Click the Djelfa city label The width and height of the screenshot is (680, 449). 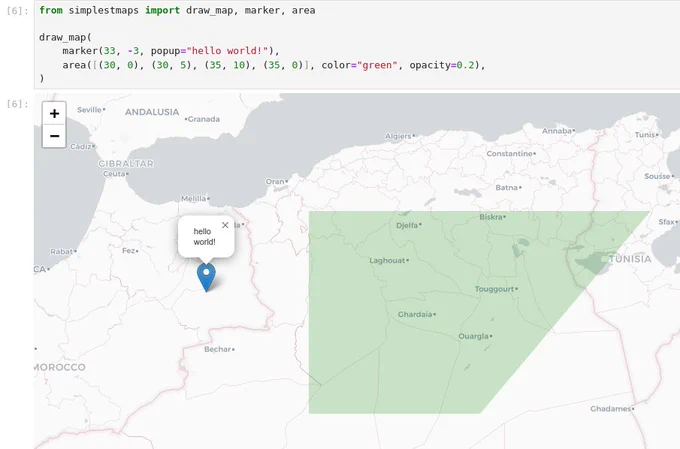tap(409, 225)
